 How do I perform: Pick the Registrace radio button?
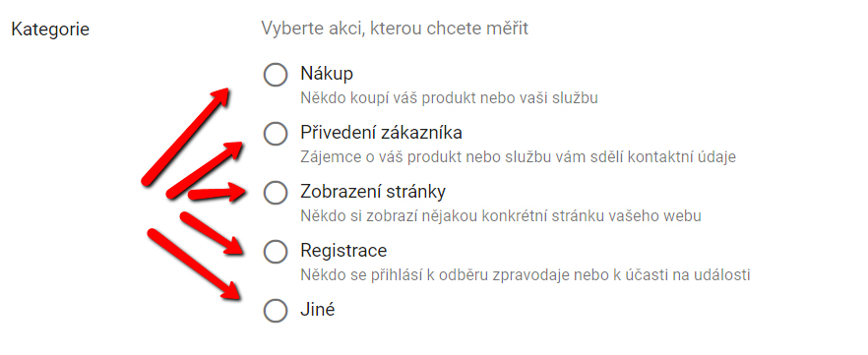(276, 252)
